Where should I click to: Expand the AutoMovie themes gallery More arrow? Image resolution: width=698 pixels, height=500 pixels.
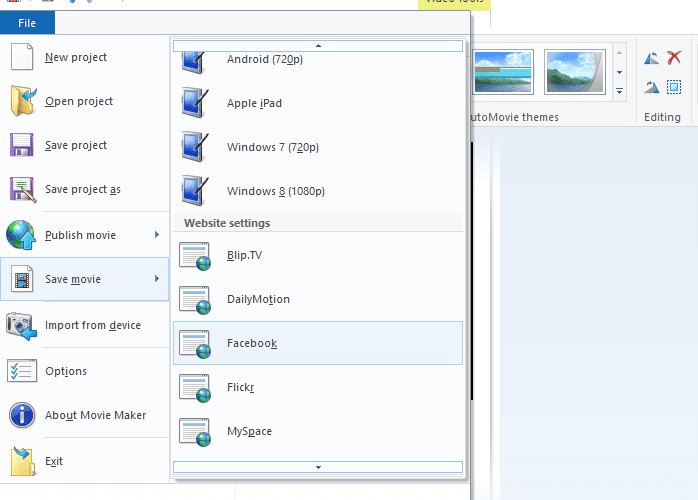click(619, 91)
